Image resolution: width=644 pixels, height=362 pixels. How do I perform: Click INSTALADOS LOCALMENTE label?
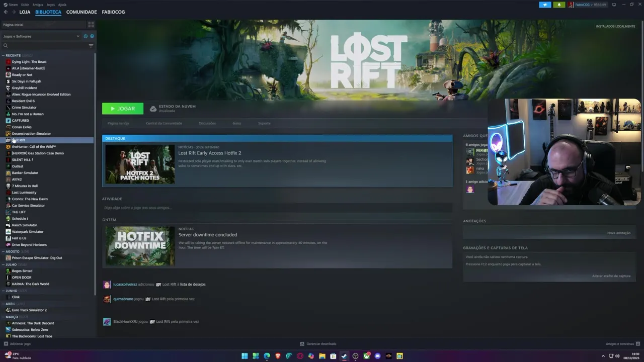615,26
